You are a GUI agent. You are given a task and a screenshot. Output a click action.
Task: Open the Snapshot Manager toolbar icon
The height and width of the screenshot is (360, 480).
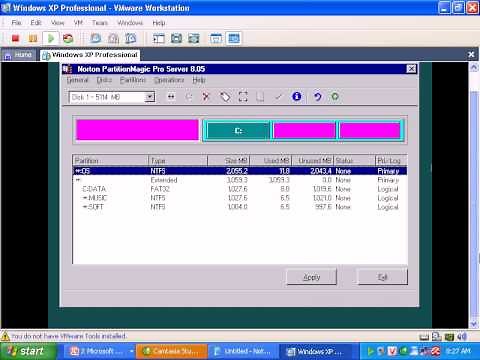[130, 38]
